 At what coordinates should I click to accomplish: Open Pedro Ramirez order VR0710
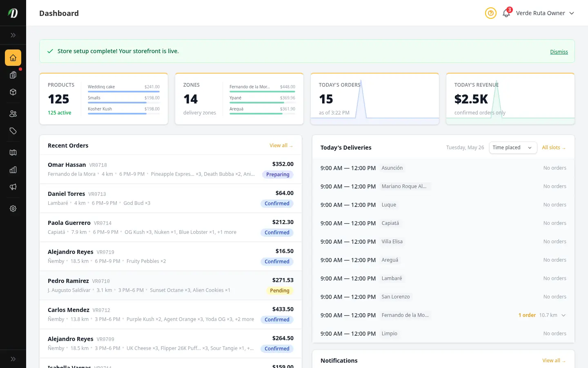click(x=171, y=285)
